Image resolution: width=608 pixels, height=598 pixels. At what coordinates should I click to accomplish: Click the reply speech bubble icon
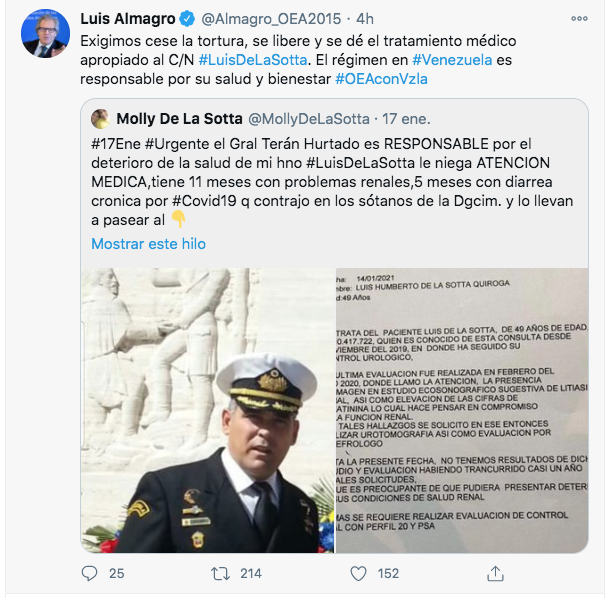tap(90, 573)
